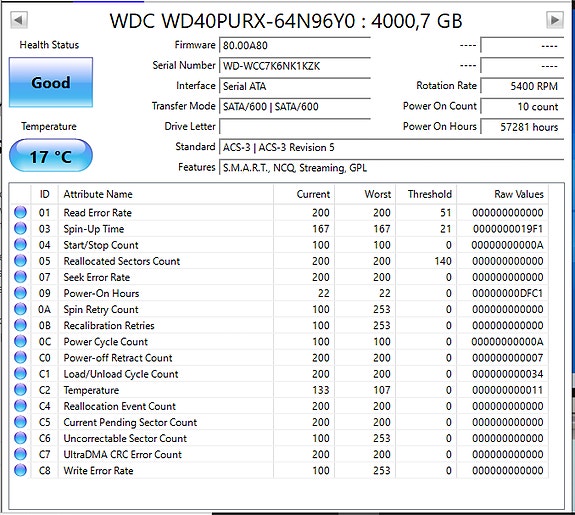Click status circle beside Temperature attribute

pos(21,390)
